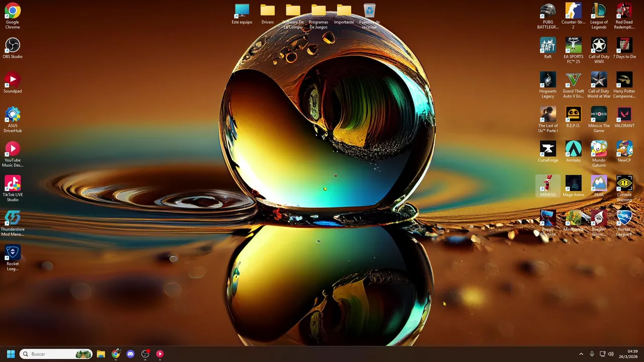Select the Call of Duty WWII icon

point(599,50)
